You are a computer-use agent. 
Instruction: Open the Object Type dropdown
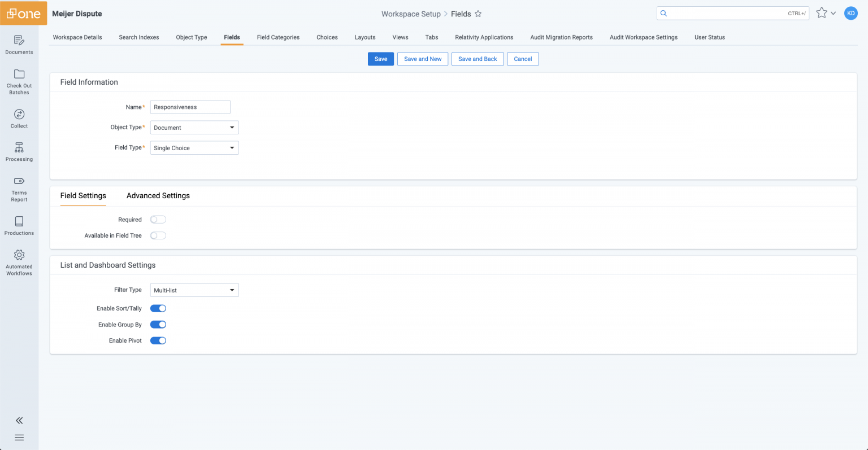click(194, 127)
